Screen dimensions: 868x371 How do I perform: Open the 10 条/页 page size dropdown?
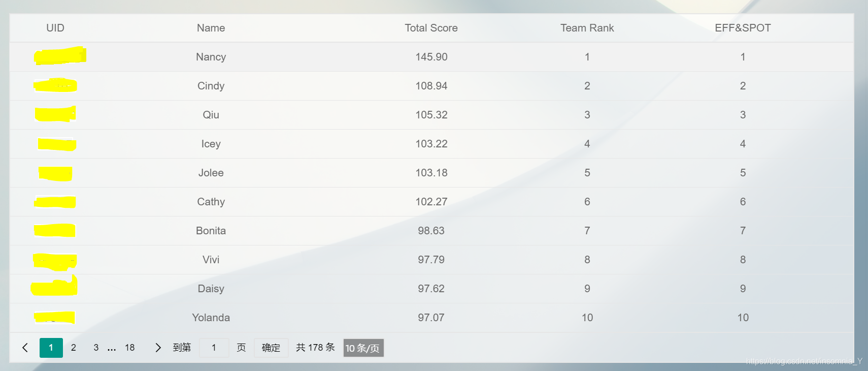click(x=363, y=348)
